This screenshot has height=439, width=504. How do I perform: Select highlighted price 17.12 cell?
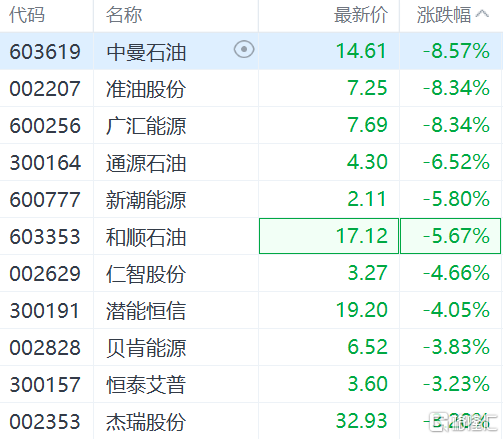pos(329,236)
